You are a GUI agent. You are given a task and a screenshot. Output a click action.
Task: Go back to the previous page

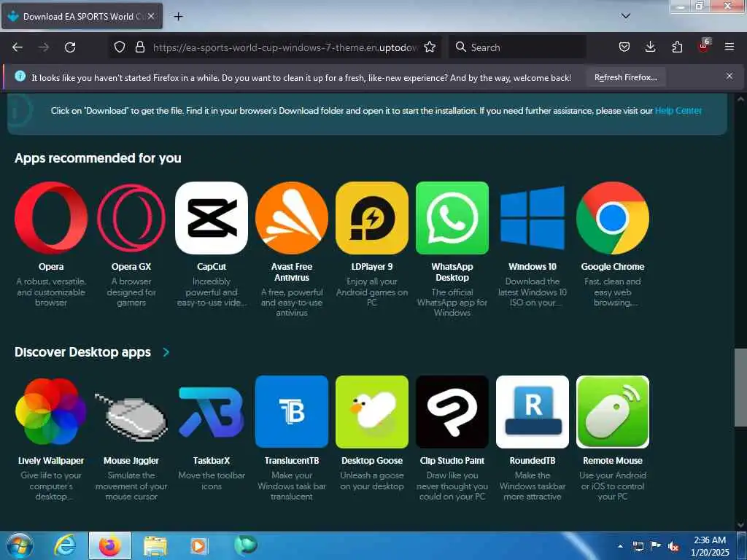[x=18, y=47]
